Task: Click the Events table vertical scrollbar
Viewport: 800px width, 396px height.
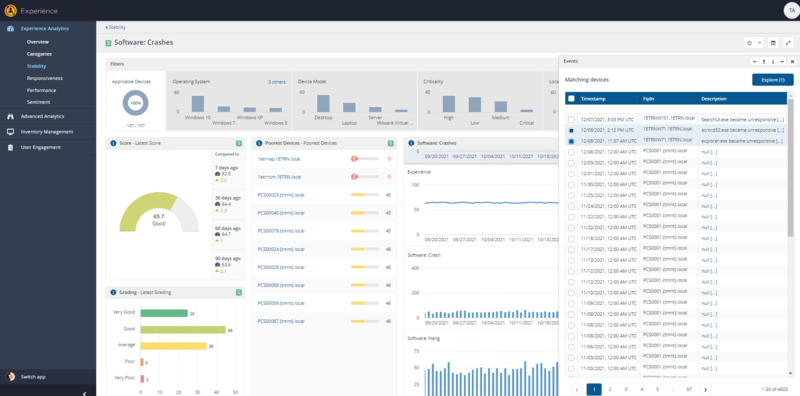Action: (791, 168)
